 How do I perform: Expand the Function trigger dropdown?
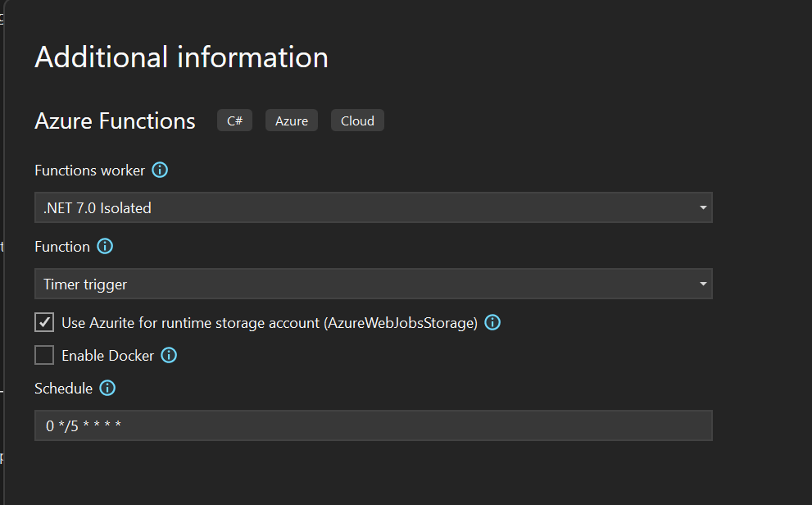coord(374,284)
